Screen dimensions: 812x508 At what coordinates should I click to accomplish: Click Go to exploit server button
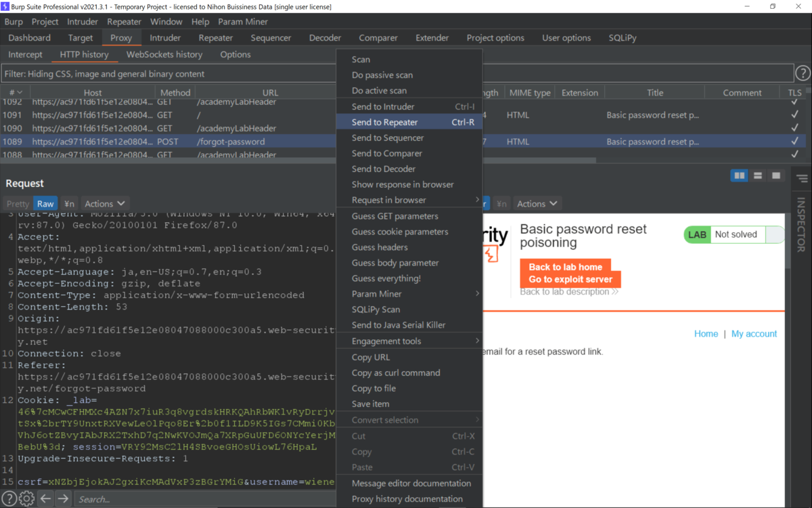570,279
